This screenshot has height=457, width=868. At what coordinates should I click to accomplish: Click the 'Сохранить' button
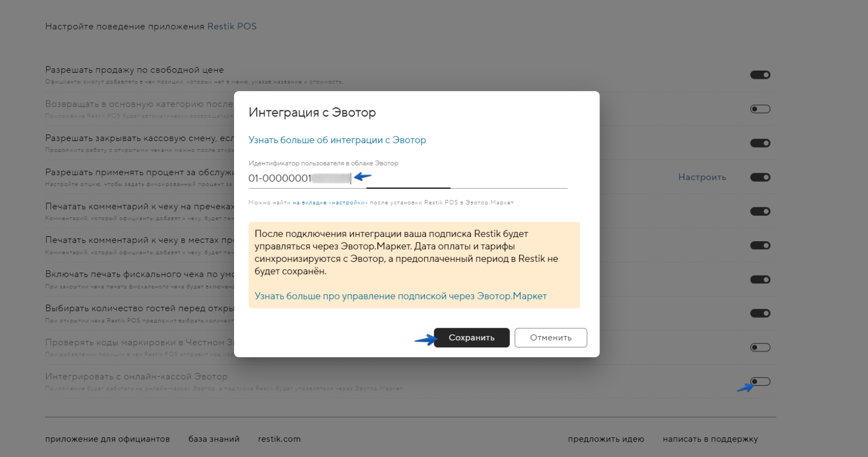tap(471, 338)
